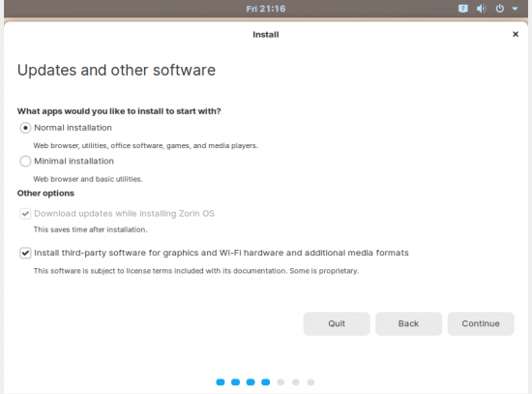Viewport: 532px width, 394px height.
Task: Go Back to previous step
Action: pyautogui.click(x=408, y=323)
